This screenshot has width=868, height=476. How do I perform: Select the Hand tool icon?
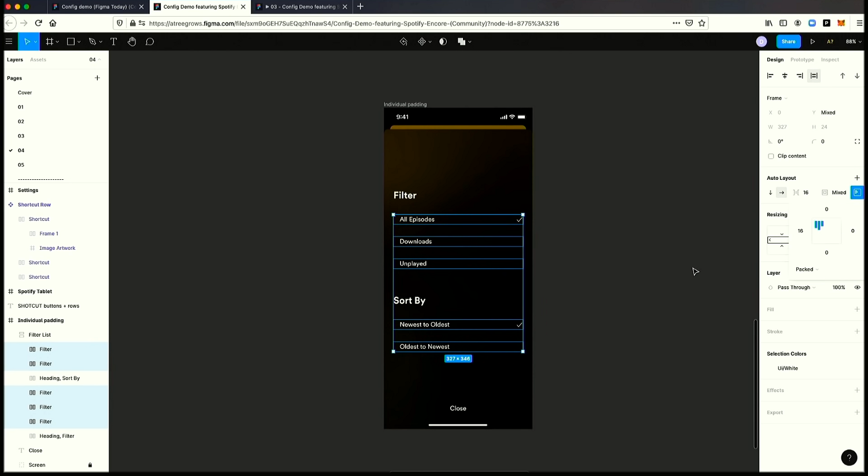[x=132, y=42]
